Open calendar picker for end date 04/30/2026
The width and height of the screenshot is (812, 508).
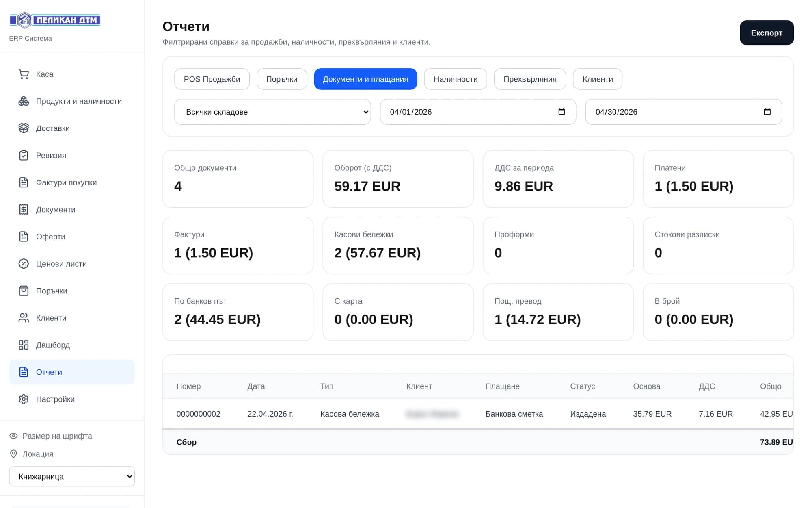[x=767, y=112]
